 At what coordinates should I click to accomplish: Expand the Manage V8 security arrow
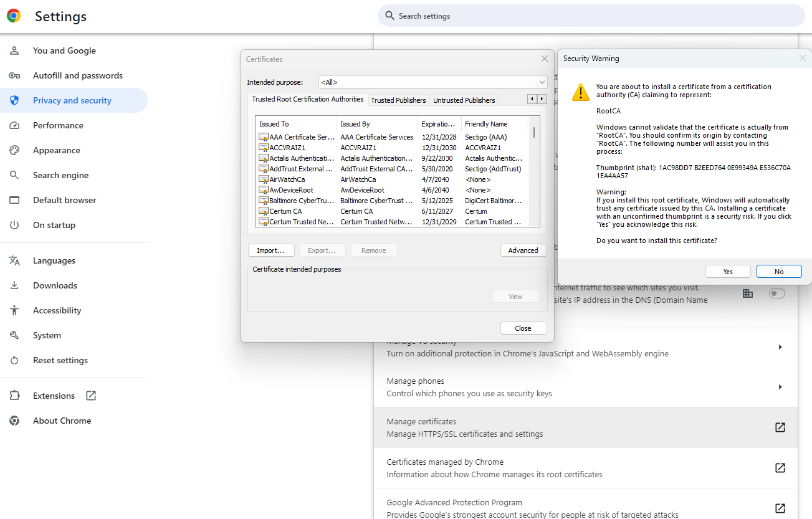click(x=780, y=347)
